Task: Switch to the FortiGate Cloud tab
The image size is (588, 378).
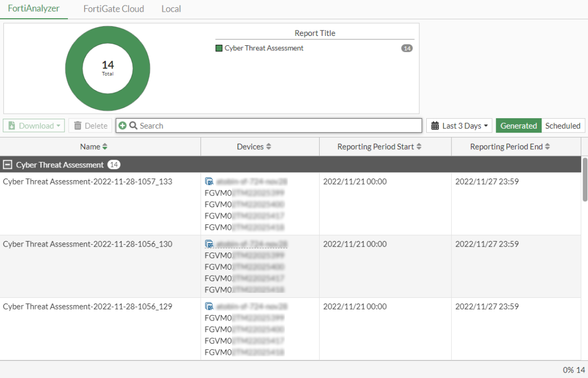Action: tap(113, 9)
